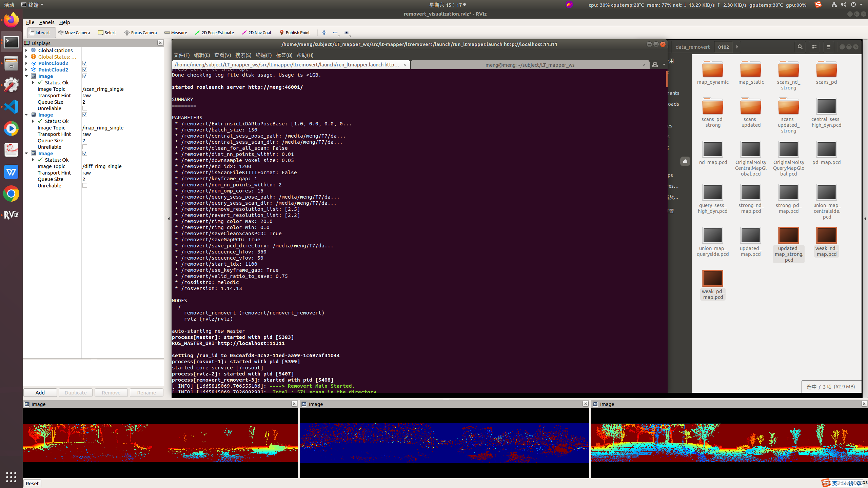Open search in the file manager
Screen dimensions: 868x488
click(x=800, y=47)
